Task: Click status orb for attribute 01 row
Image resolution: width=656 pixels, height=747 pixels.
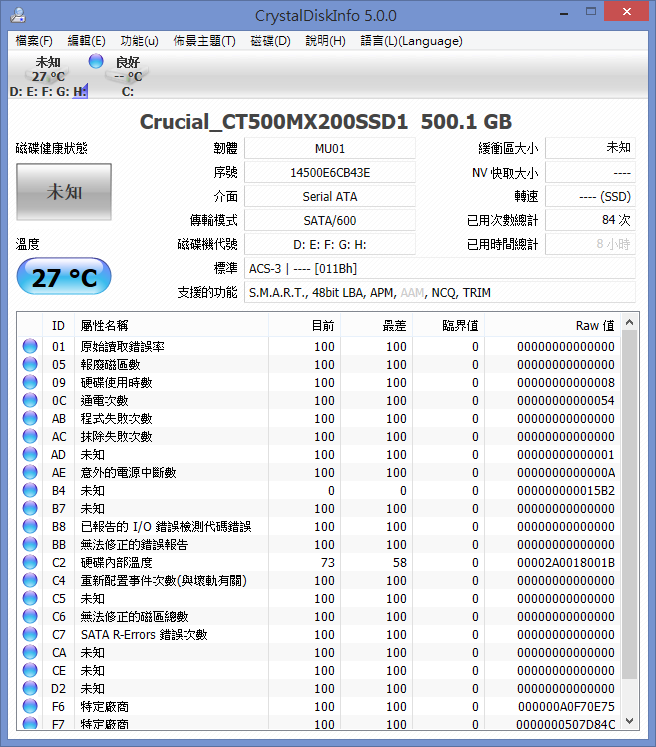Action: tap(30, 346)
